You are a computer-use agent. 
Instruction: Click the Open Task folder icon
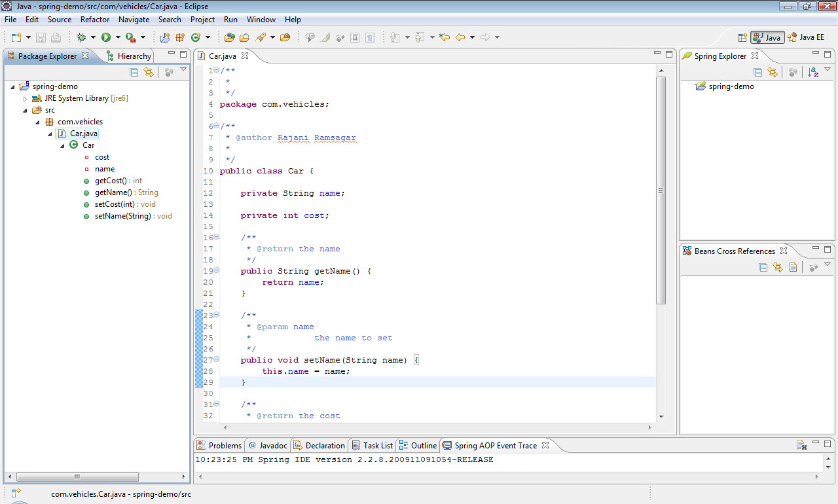[x=244, y=37]
